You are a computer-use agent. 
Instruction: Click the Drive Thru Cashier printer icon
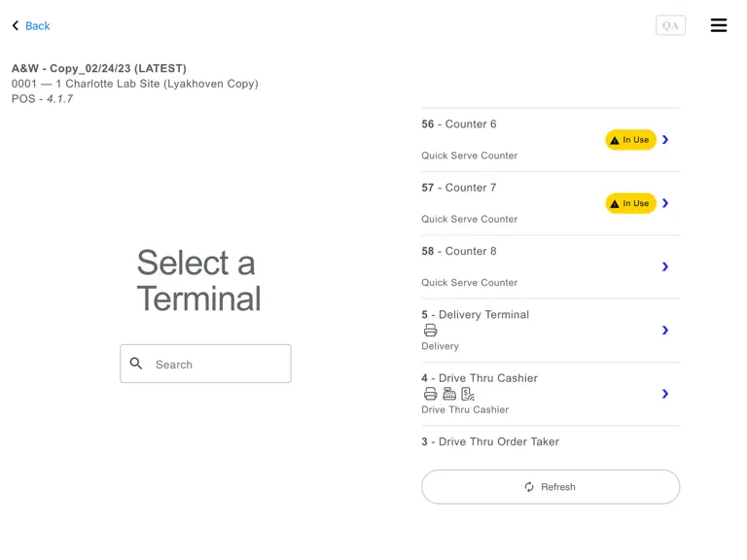point(430,394)
